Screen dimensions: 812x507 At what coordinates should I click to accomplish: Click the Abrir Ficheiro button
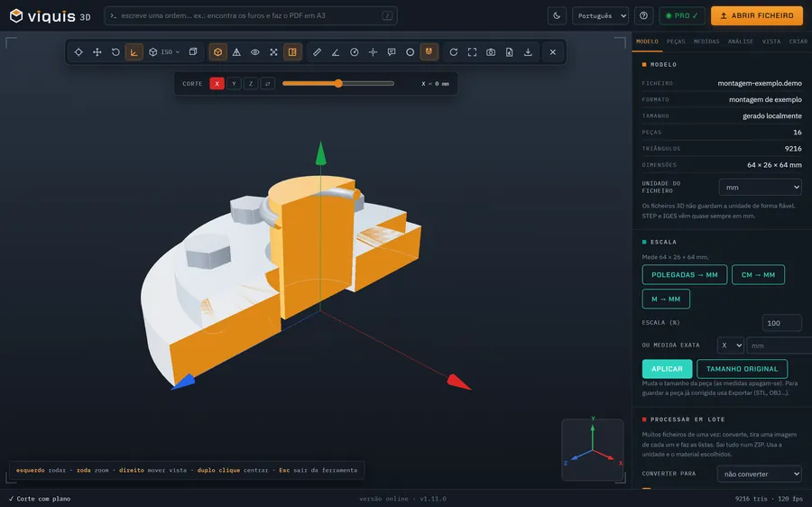click(x=757, y=15)
